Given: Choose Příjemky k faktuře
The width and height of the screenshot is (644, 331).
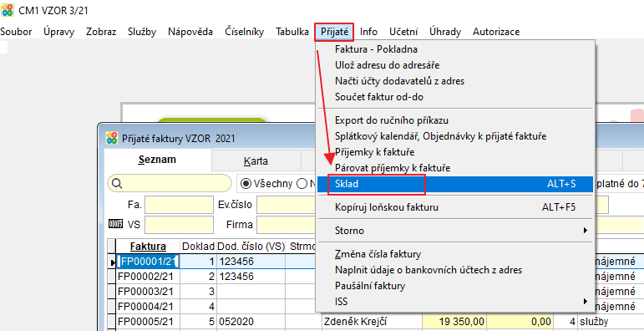Looking at the screenshot, I should (x=455, y=152).
